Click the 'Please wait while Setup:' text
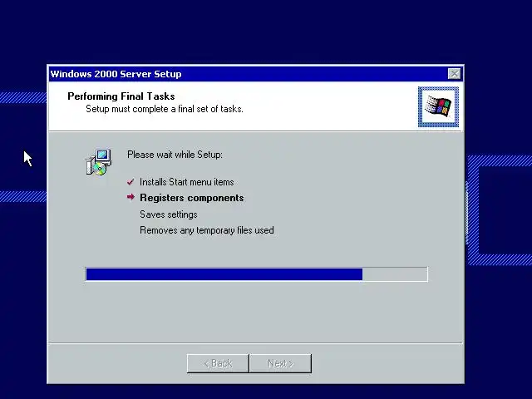The height and width of the screenshot is (399, 532). coord(175,155)
